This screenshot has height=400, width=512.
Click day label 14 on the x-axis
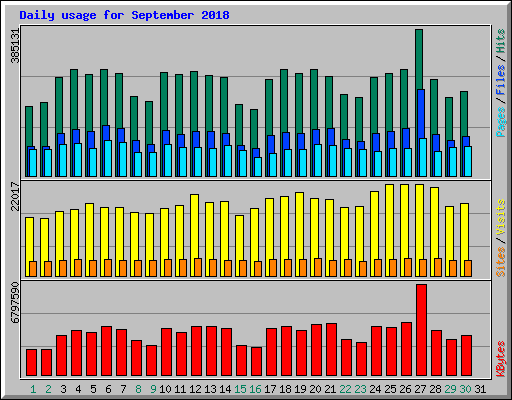pos(225,389)
